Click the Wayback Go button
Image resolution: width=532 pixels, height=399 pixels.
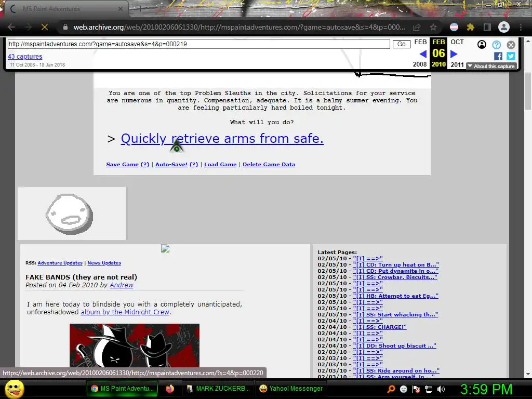coord(402,44)
